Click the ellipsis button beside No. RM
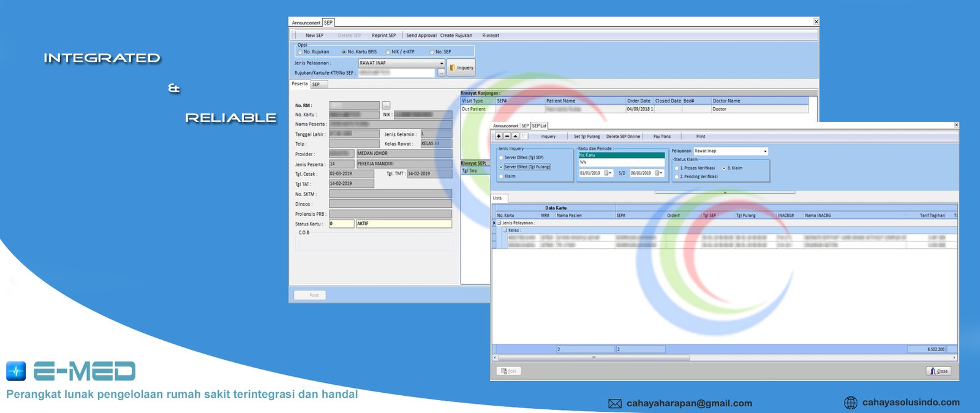980x413 pixels. [386, 105]
